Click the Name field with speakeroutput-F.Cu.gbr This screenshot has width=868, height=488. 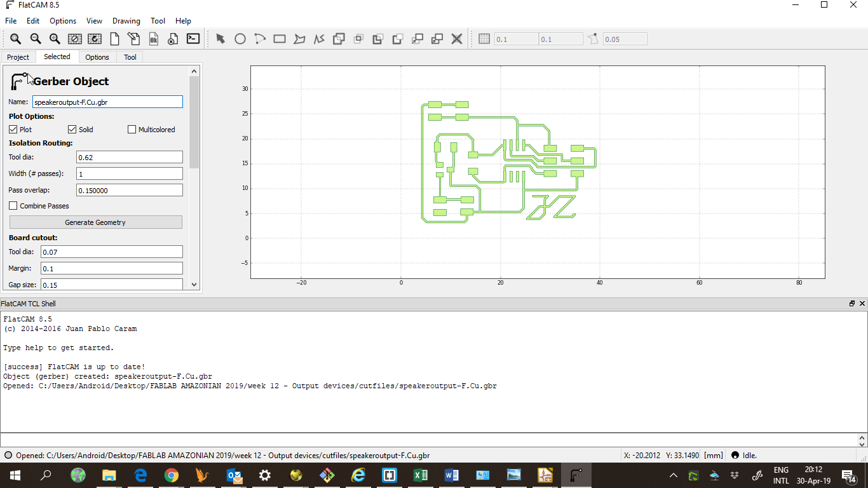(107, 102)
